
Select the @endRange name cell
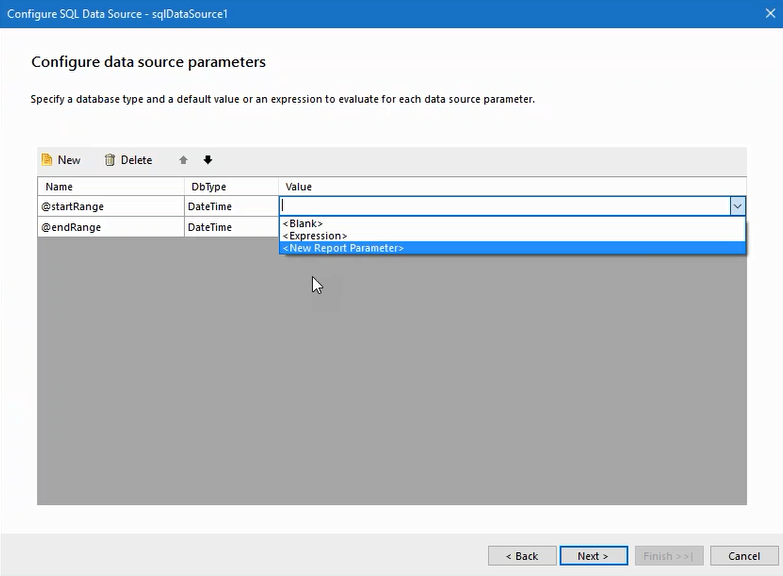(110, 227)
